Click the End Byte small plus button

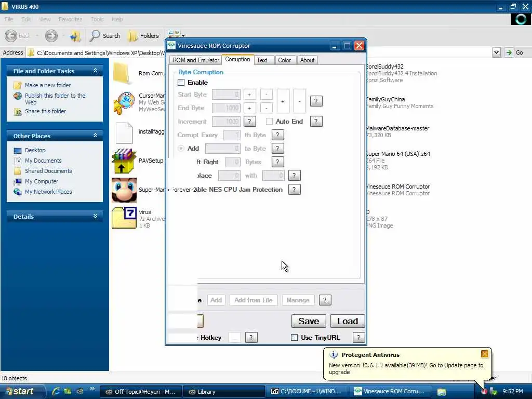tap(250, 108)
